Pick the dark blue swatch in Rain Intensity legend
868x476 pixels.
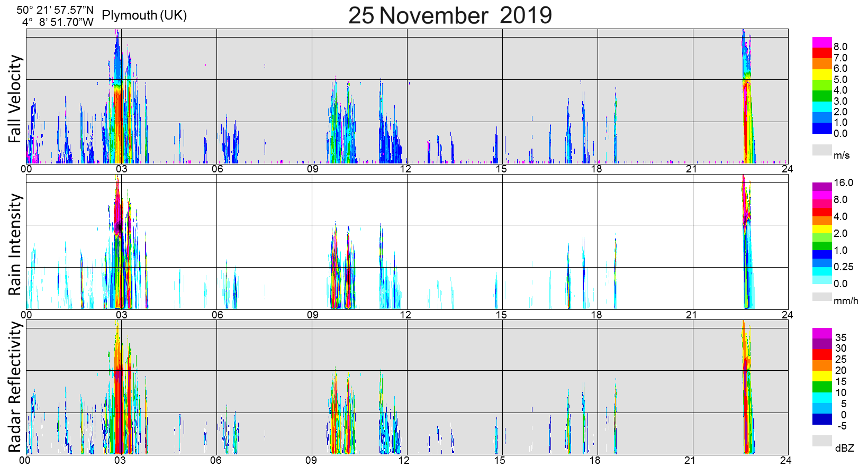point(822,254)
